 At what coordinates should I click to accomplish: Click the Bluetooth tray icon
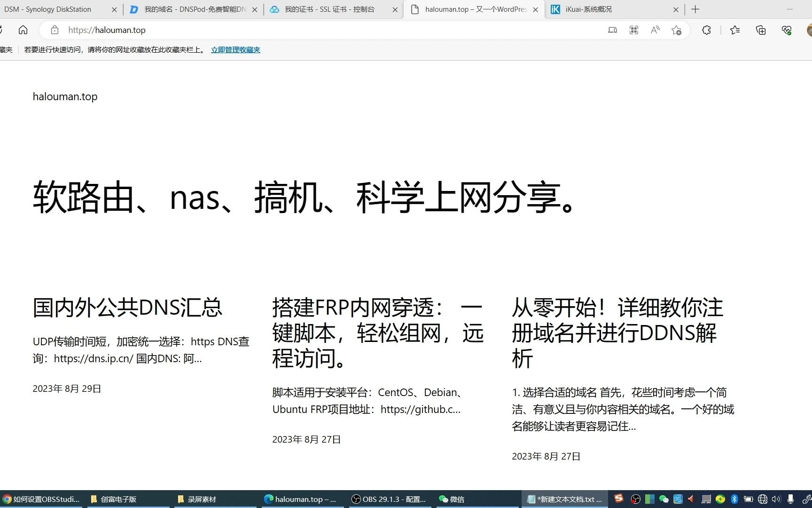(734, 499)
